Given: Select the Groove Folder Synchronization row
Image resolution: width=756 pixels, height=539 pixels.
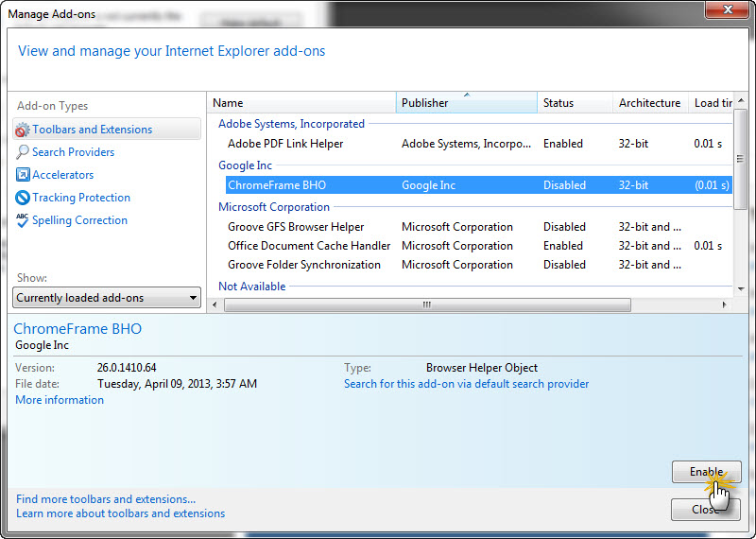Looking at the screenshot, I should point(479,265).
